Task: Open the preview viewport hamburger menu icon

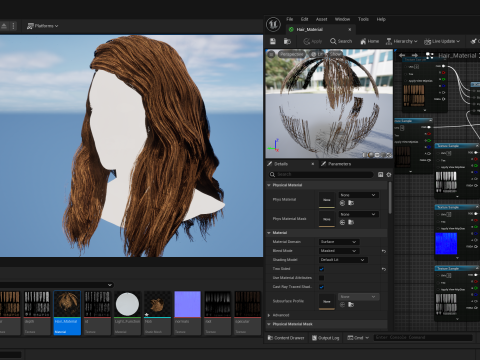Action: point(271,54)
